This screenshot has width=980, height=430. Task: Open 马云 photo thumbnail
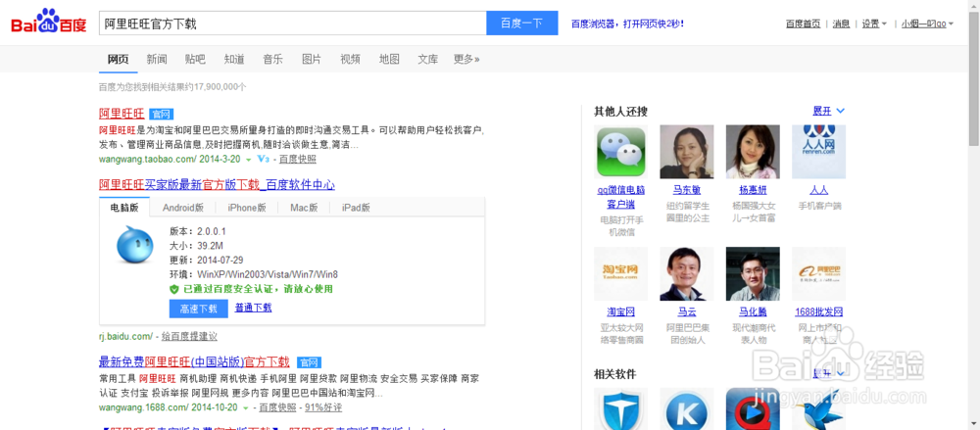point(686,273)
